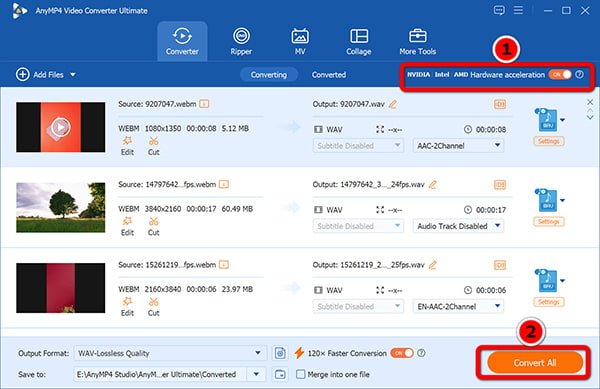Click the Add Files button
Viewport: 600px width, 389px height.
(x=40, y=75)
